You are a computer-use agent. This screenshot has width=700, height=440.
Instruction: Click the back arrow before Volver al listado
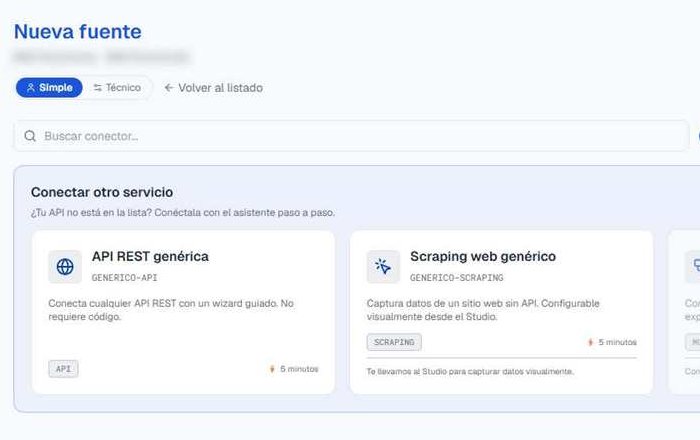[168, 87]
